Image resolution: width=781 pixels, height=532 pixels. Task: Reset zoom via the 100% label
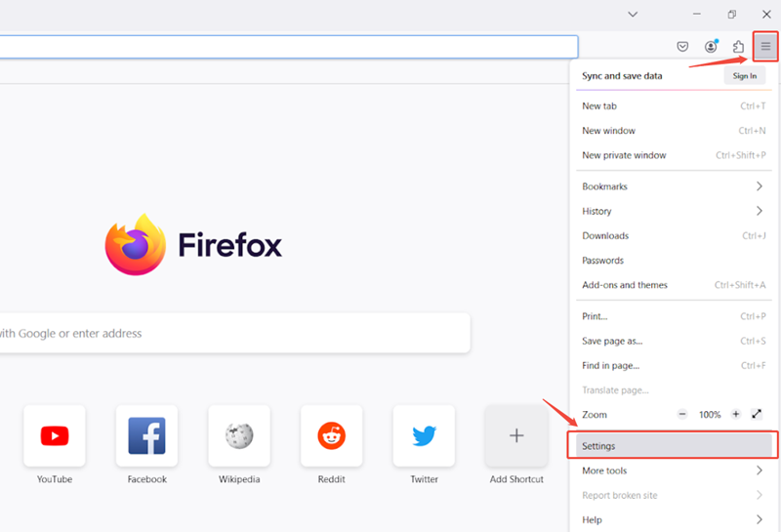point(710,415)
